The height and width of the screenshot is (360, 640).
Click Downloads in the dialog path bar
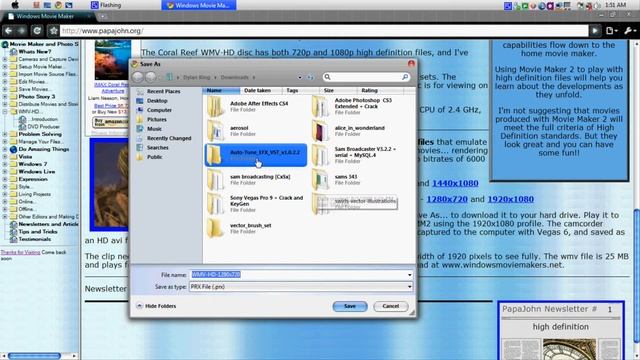(234, 77)
